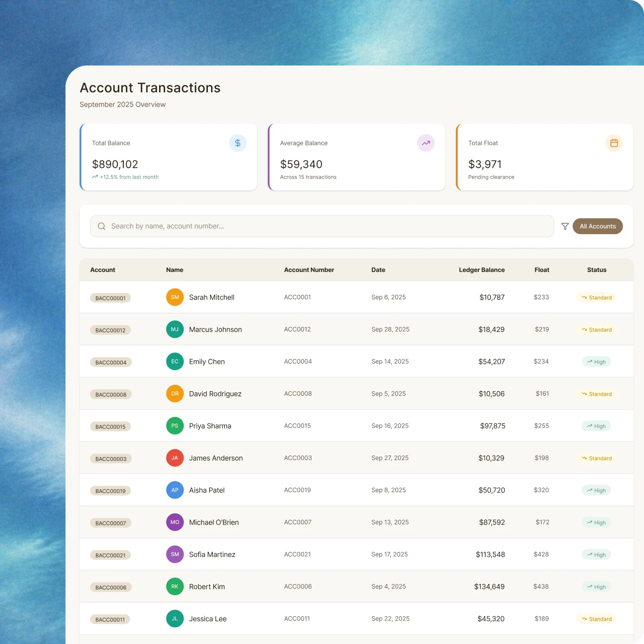This screenshot has height=644, width=644.
Task: Click Emily Chen's High status badge
Action: coord(596,362)
